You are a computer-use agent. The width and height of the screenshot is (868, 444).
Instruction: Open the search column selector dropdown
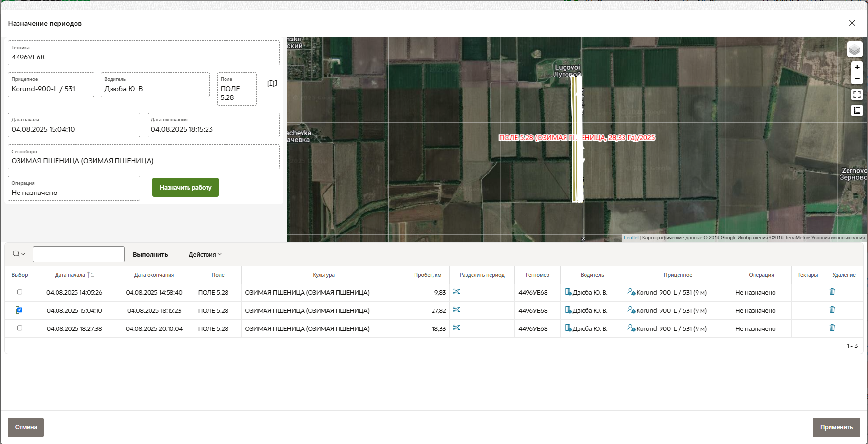click(19, 254)
